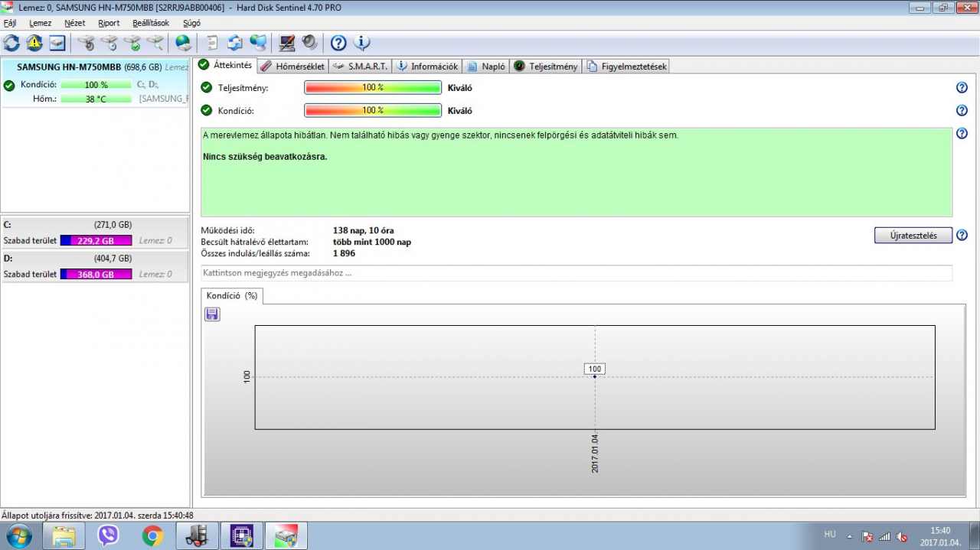This screenshot has height=550, width=980.
Task: Open the taskbar clock showing 15:40
Action: (x=939, y=536)
